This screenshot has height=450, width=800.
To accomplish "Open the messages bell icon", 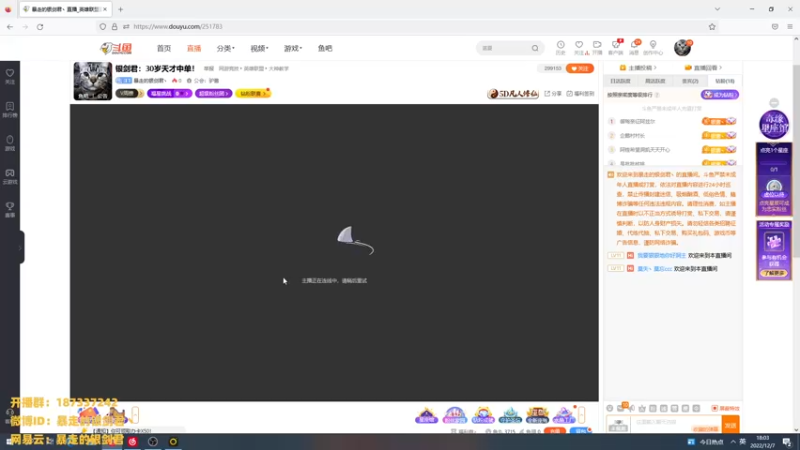I will click(x=634, y=47).
